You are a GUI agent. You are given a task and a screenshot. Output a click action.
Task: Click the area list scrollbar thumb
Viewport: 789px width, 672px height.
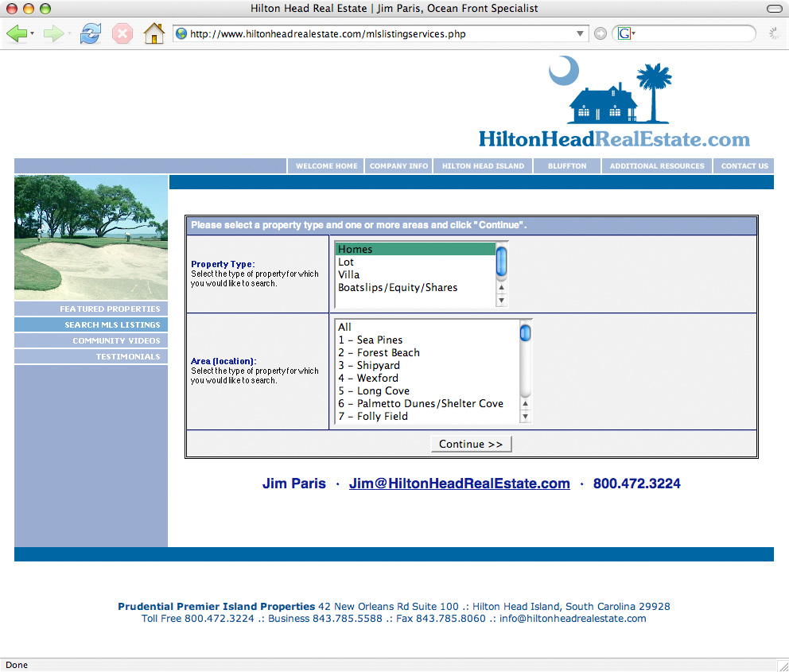tap(525, 333)
